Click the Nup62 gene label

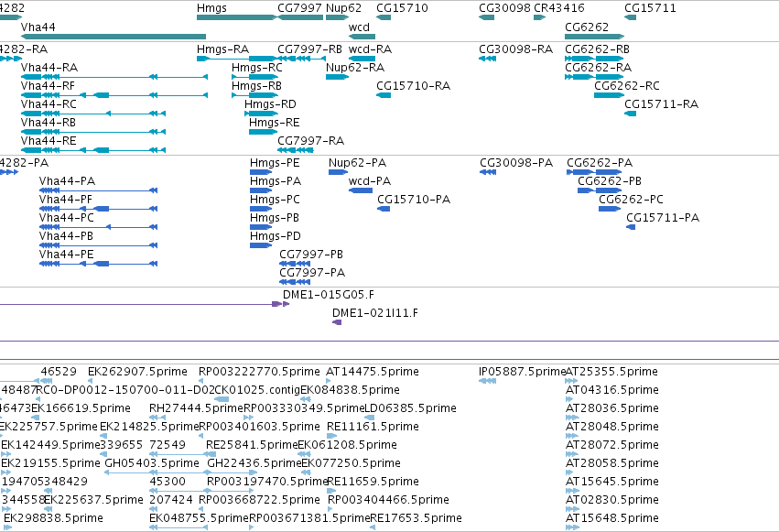tap(344, 8)
